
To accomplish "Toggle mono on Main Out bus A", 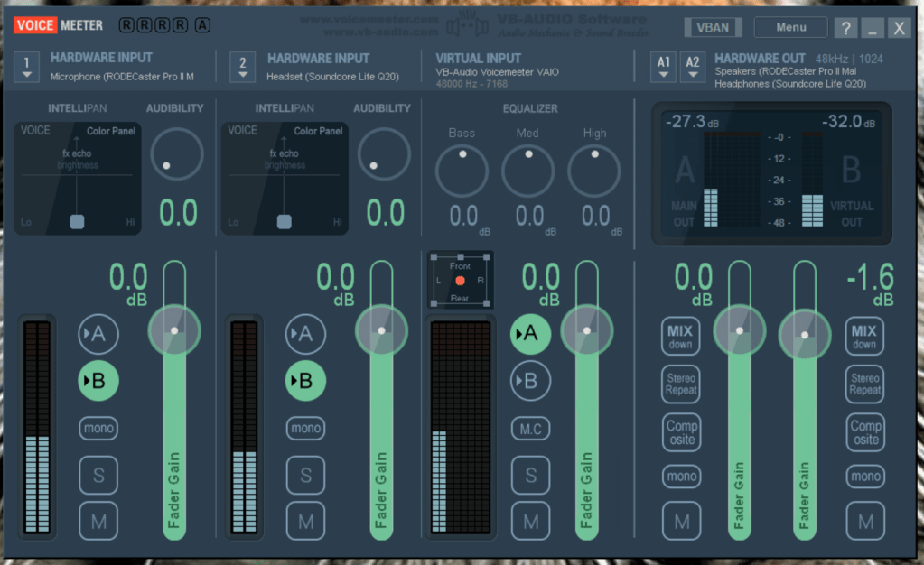I will [x=682, y=476].
